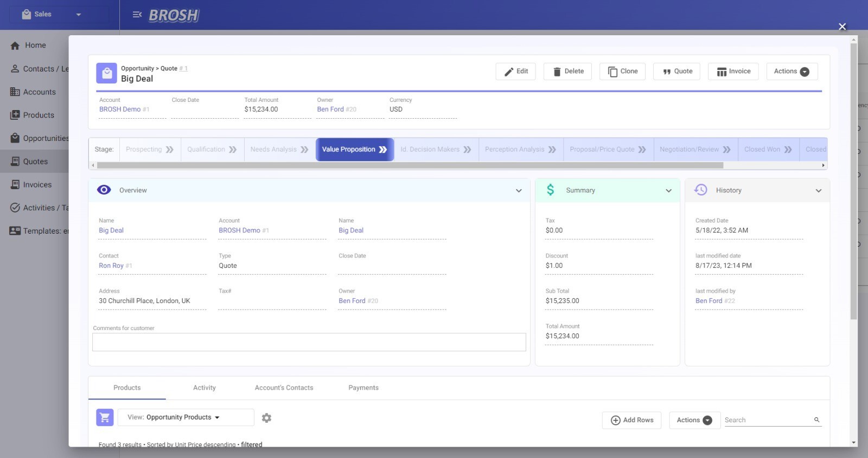Image resolution: width=868 pixels, height=458 pixels.
Task: Open Contacts / Leads in sidebar
Action: 35,69
